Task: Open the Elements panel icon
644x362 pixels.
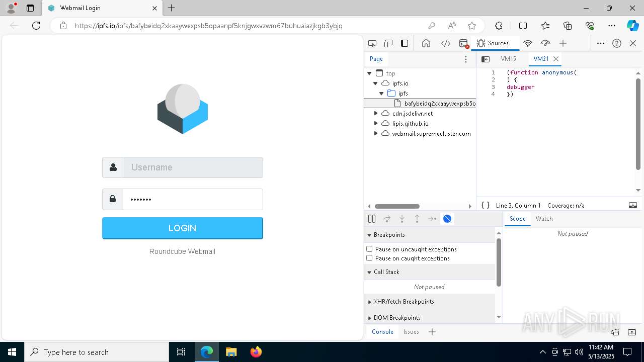Action: [x=445, y=43]
